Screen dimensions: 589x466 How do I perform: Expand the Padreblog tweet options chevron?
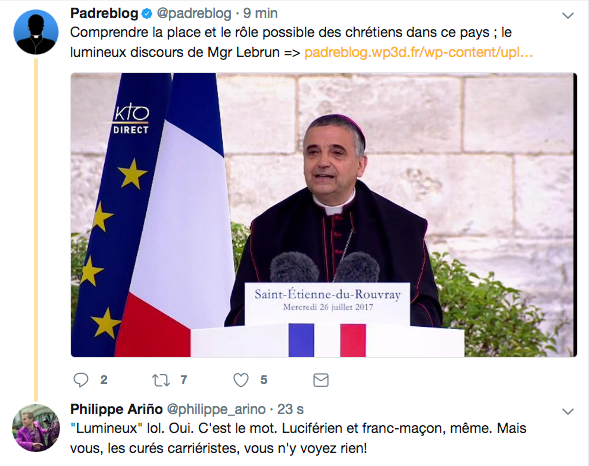pos(568,15)
